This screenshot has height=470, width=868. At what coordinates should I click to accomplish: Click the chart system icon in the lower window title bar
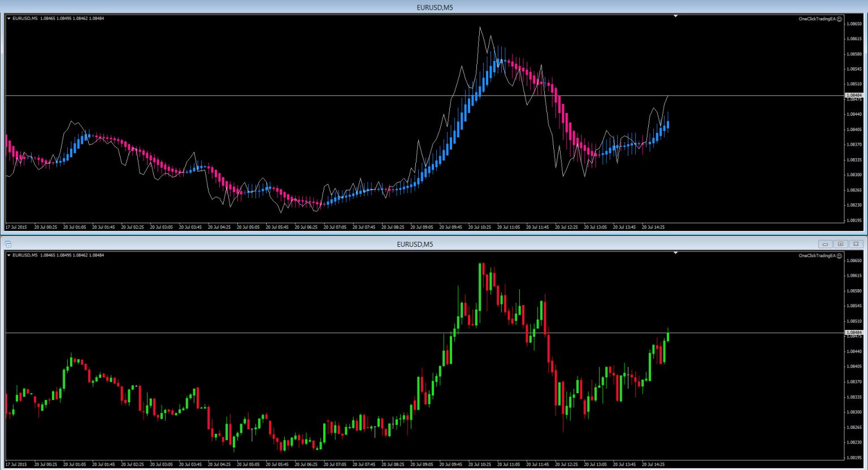(x=8, y=243)
